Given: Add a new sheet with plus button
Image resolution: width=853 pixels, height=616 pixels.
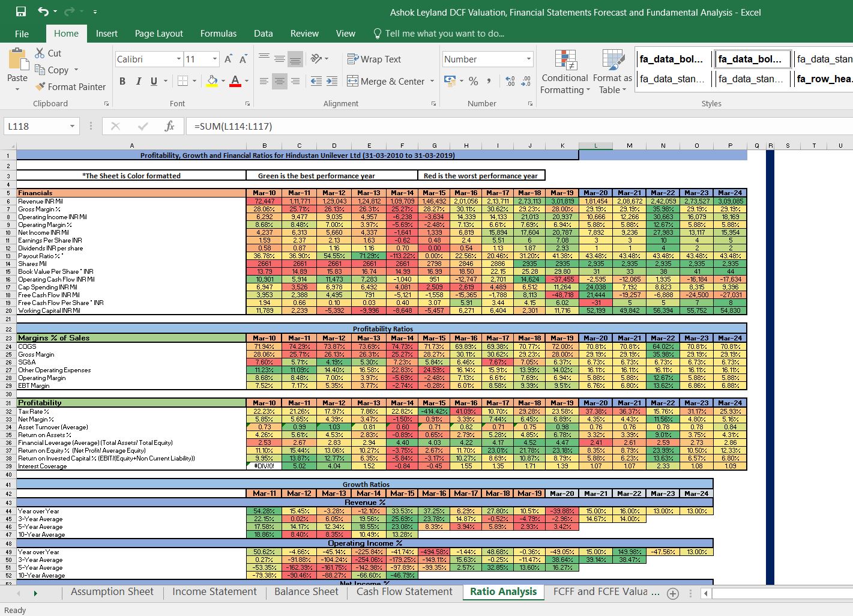Looking at the screenshot, I should point(673,593).
